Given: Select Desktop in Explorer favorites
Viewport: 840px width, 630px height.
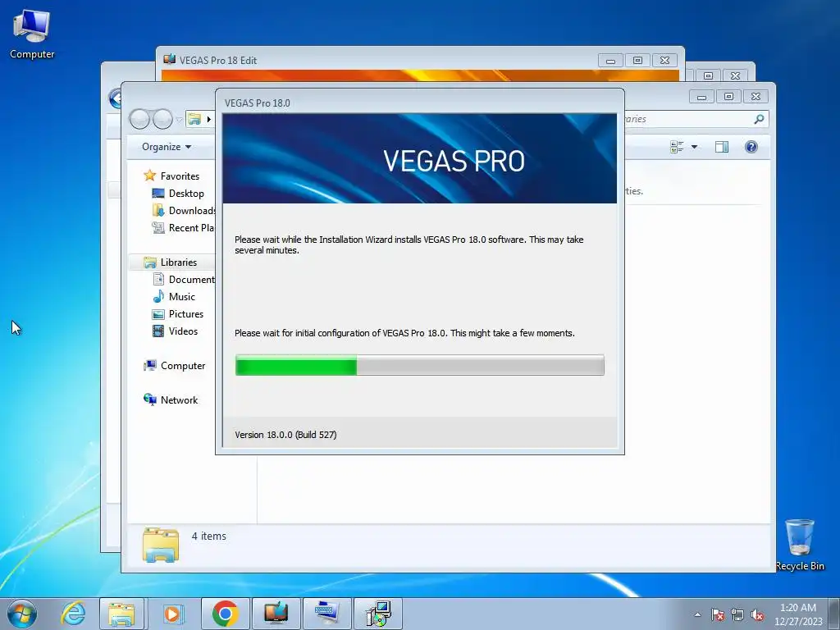Looking at the screenshot, I should (186, 193).
